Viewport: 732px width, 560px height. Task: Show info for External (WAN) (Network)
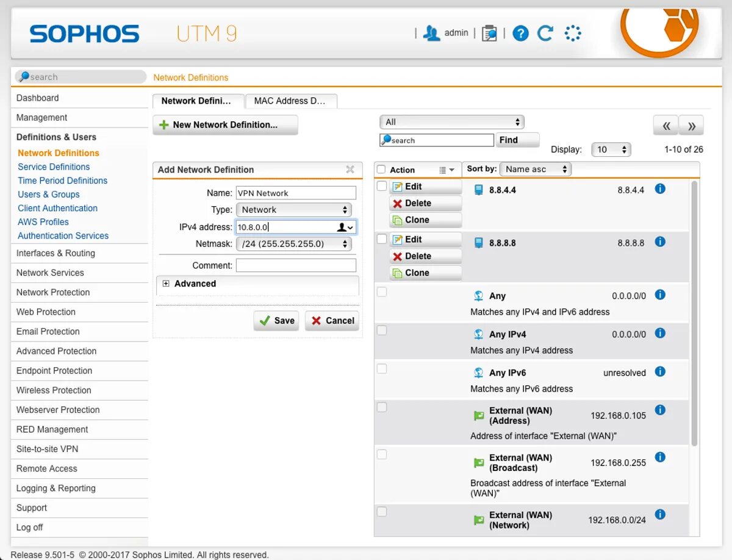click(x=659, y=514)
